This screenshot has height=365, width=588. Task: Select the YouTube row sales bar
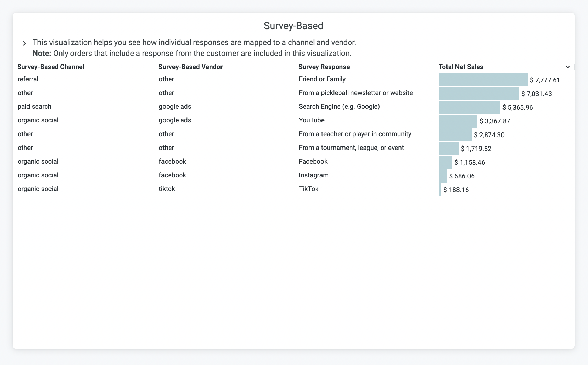[458, 121]
